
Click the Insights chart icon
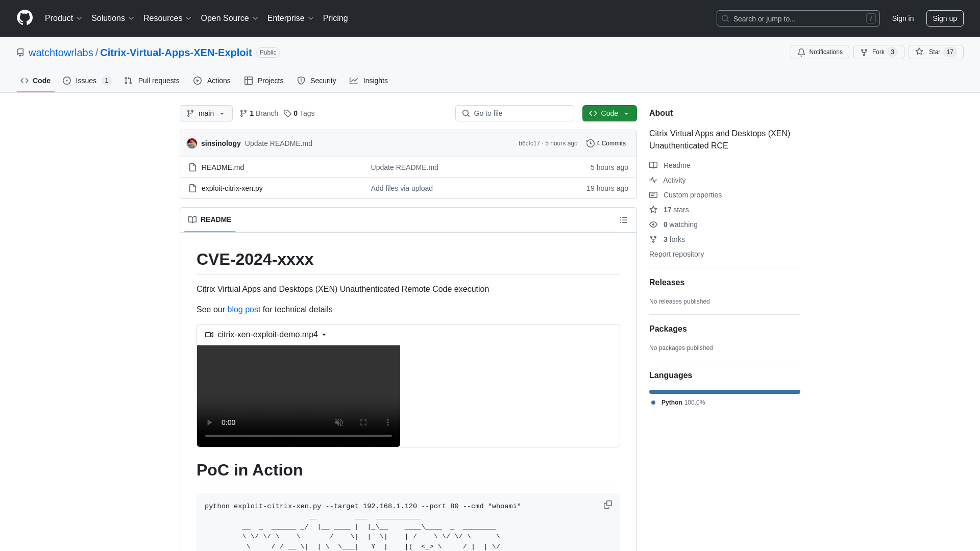[x=354, y=80]
